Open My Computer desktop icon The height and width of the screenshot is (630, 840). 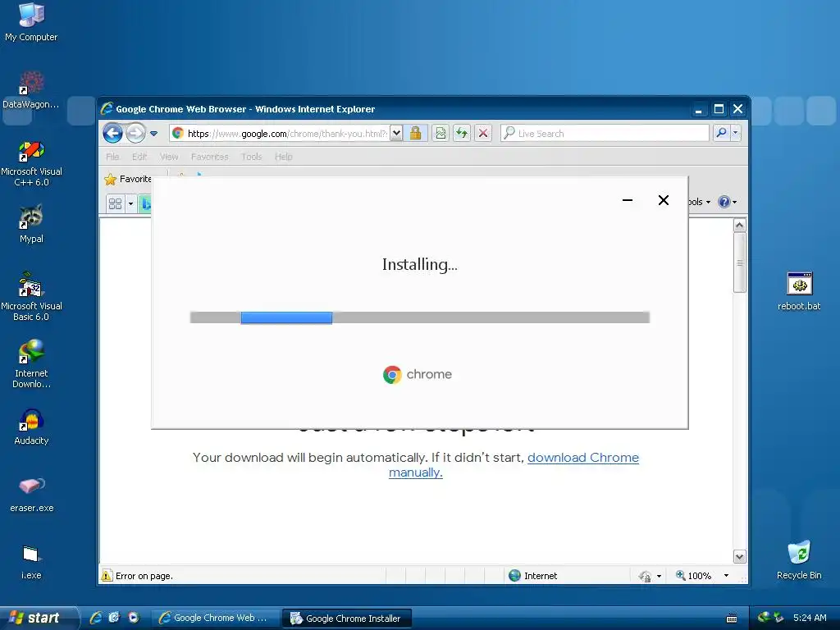(x=31, y=22)
